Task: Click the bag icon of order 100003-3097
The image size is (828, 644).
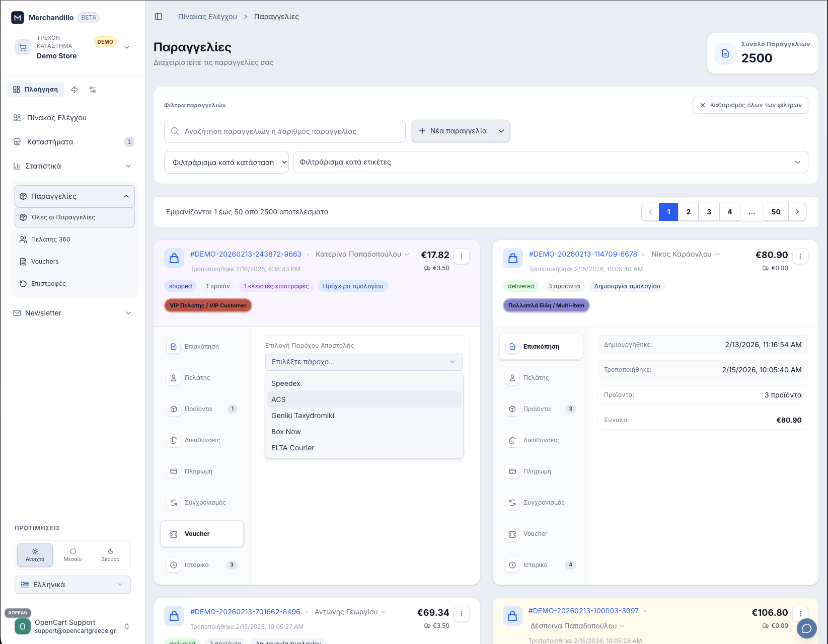Action: [x=512, y=616]
